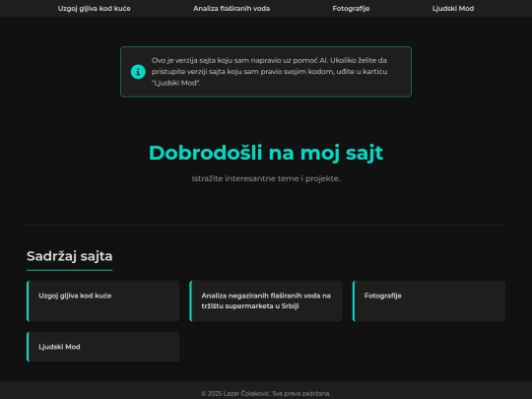Click the subtitle 'Istražite interesantne teme i projekte.'

[266, 178]
